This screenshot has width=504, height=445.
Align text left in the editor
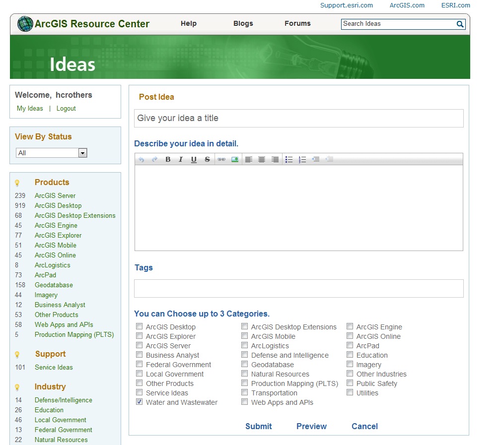coord(248,159)
